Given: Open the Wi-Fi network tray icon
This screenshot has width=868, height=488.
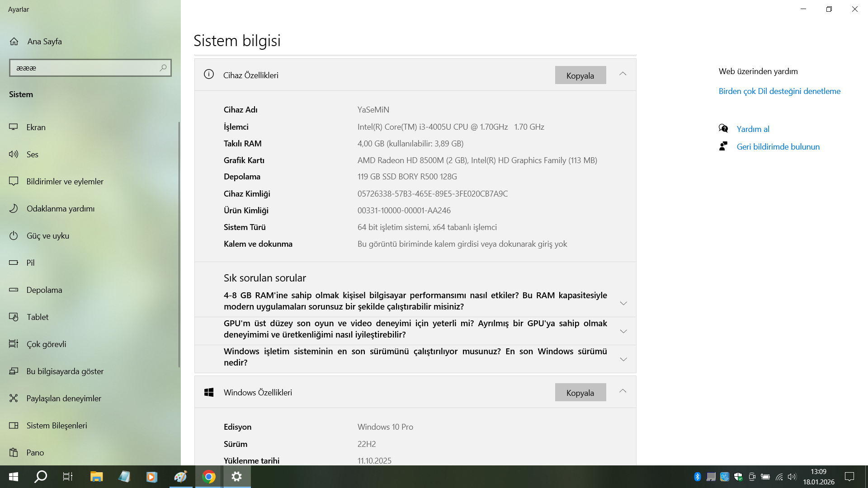Looking at the screenshot, I should point(779,477).
